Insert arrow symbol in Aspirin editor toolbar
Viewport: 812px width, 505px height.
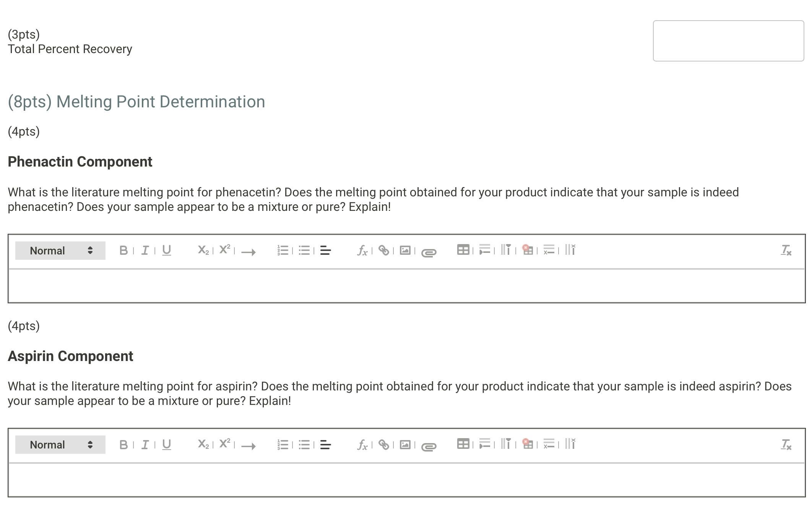(248, 446)
